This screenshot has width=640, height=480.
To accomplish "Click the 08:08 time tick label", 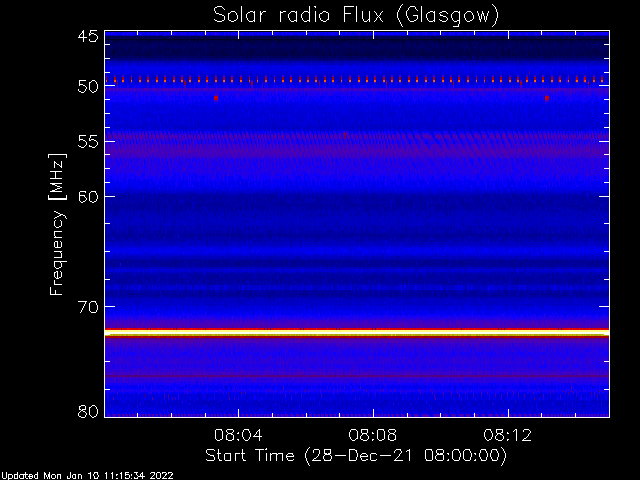I will tap(373, 436).
